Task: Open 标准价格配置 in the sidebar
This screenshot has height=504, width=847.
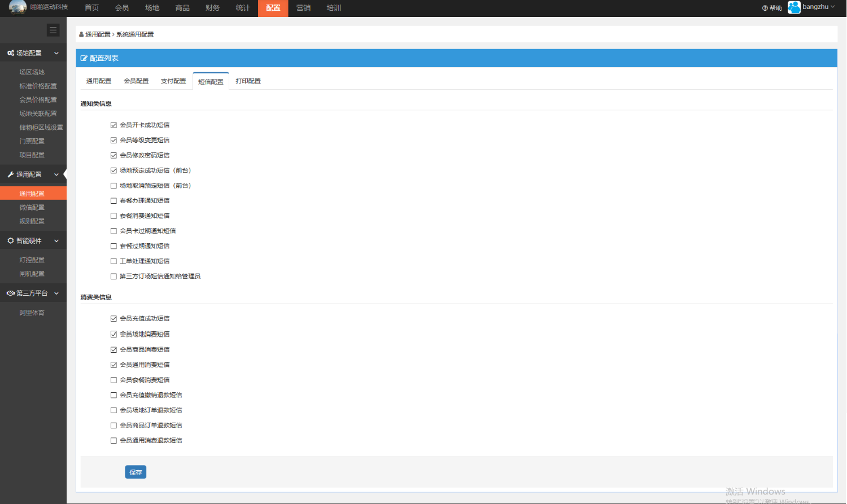Action: (x=38, y=86)
